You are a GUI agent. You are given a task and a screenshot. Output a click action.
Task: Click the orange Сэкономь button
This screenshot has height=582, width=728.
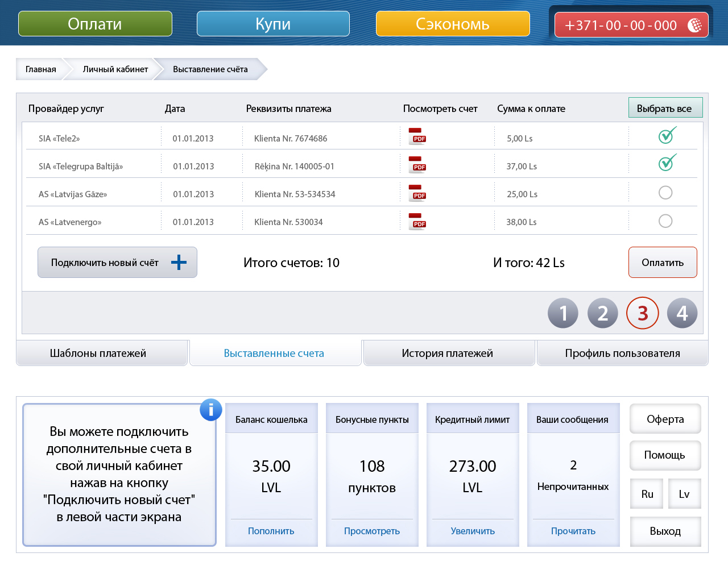pos(453,24)
